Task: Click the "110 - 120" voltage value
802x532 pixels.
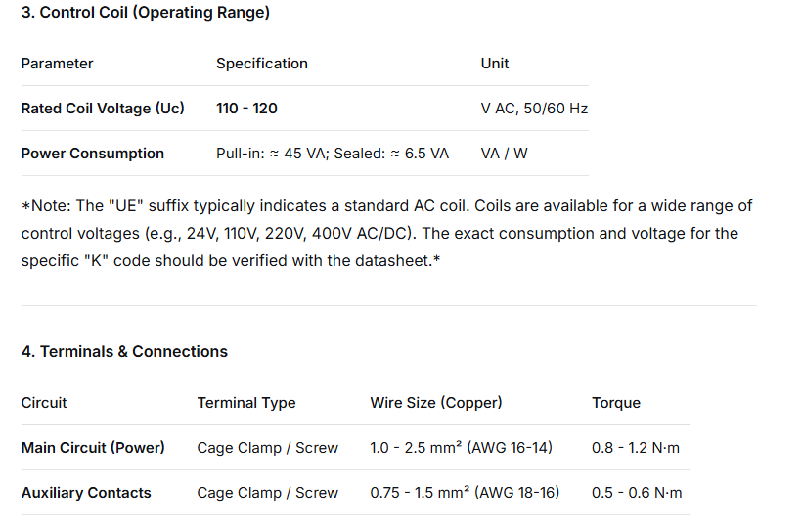Action: [x=246, y=109]
